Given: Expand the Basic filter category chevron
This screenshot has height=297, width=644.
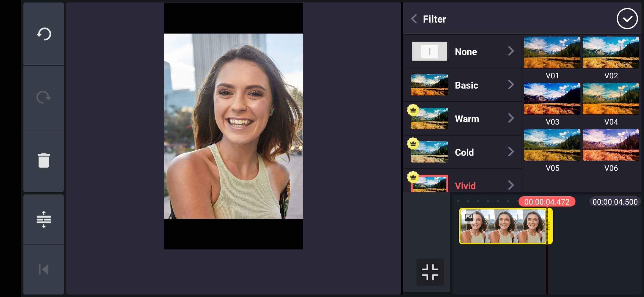Looking at the screenshot, I should [x=511, y=85].
